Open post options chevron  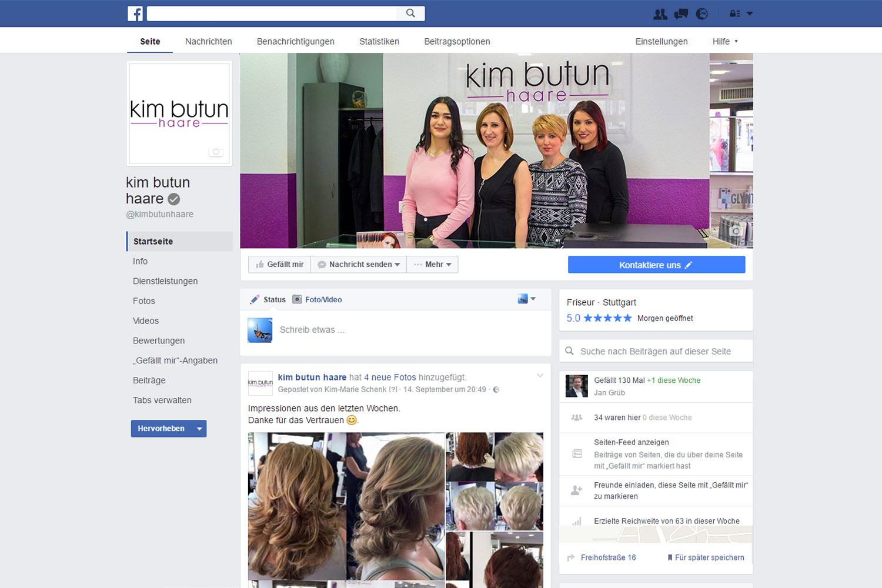coord(540,376)
